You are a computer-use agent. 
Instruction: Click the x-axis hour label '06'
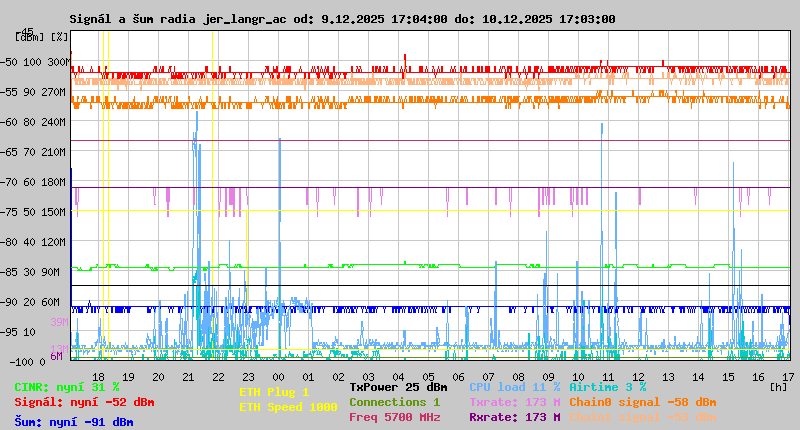[x=458, y=377]
